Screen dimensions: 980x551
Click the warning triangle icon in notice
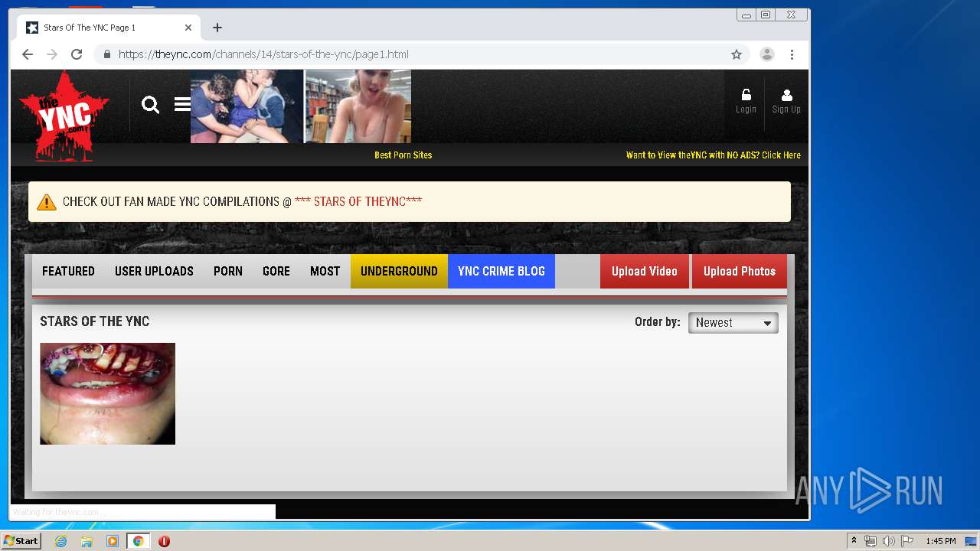pos(47,202)
